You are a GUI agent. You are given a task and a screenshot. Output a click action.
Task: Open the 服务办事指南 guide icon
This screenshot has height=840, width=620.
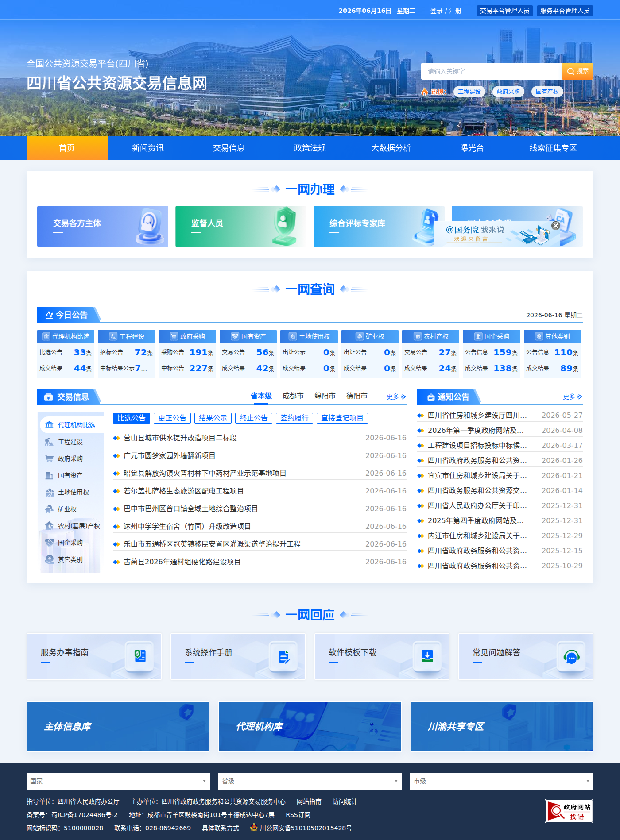140,656
